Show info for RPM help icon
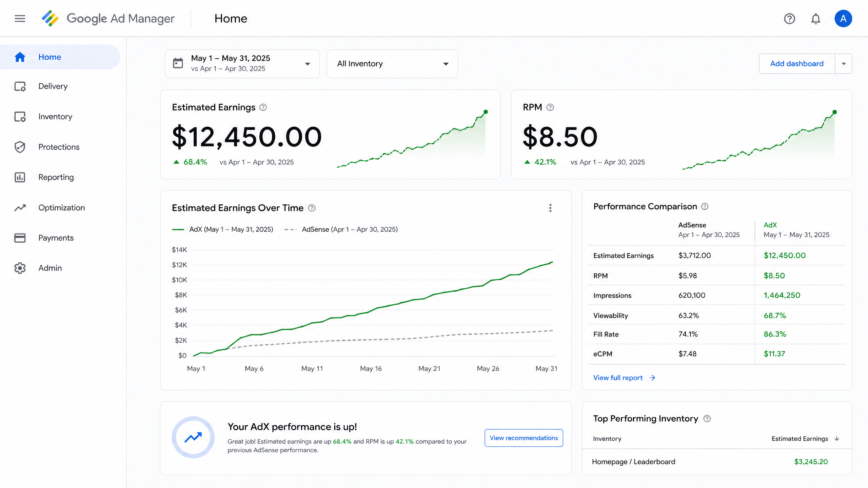Screen dimensions: 868x488 tap(550, 107)
